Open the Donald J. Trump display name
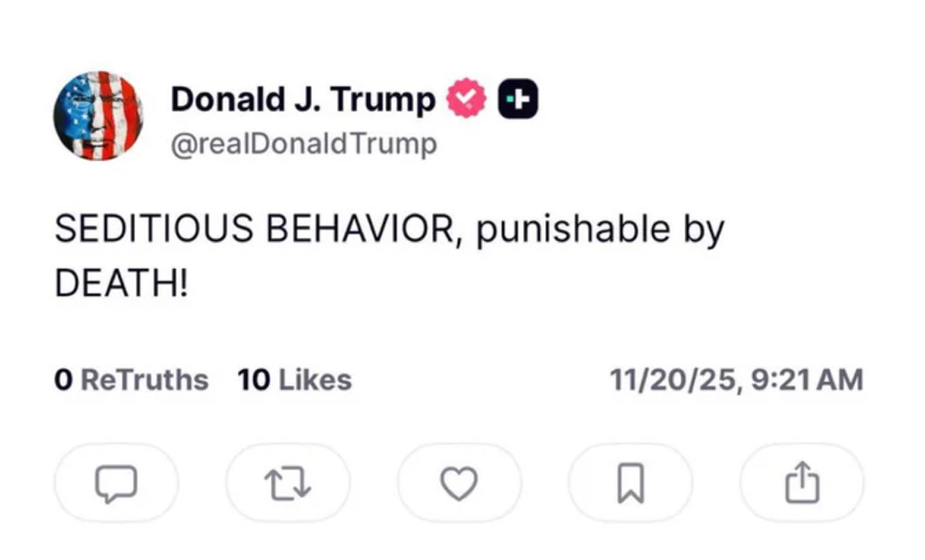 coord(302,100)
